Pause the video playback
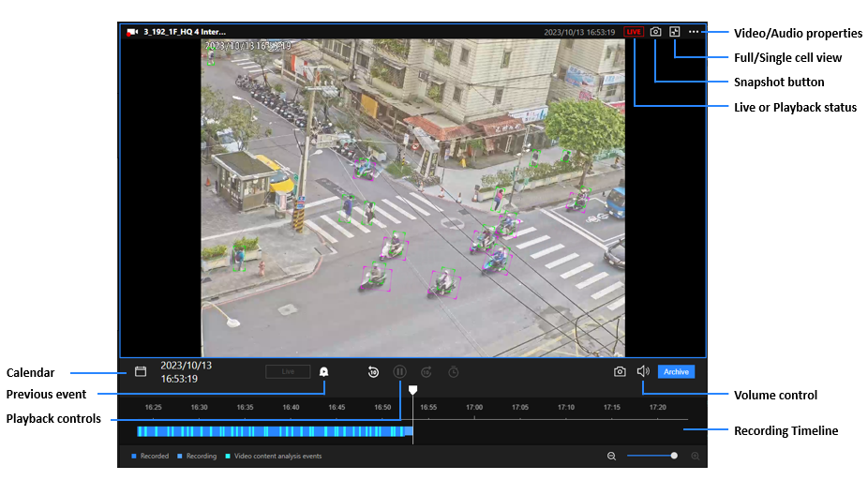 [x=399, y=372]
